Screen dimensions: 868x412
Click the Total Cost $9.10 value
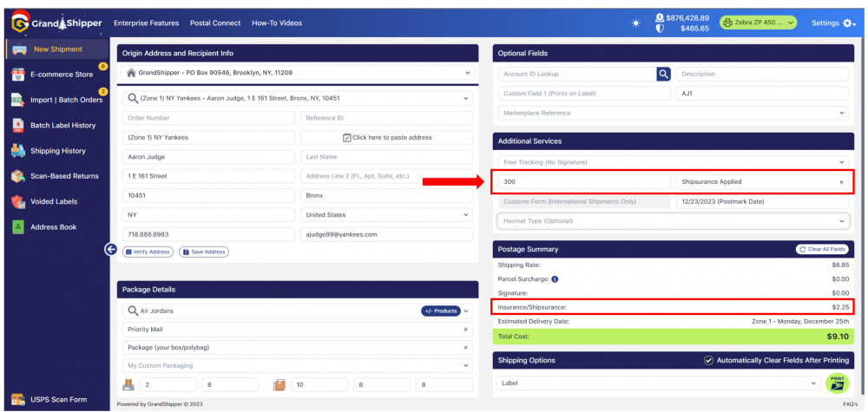pyautogui.click(x=838, y=337)
